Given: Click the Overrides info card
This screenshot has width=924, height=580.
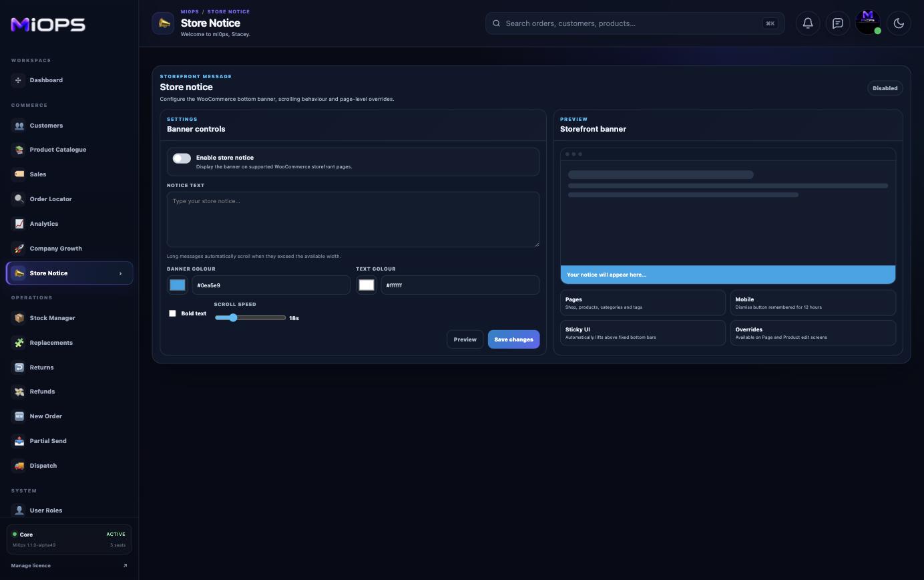Looking at the screenshot, I should 813,333.
